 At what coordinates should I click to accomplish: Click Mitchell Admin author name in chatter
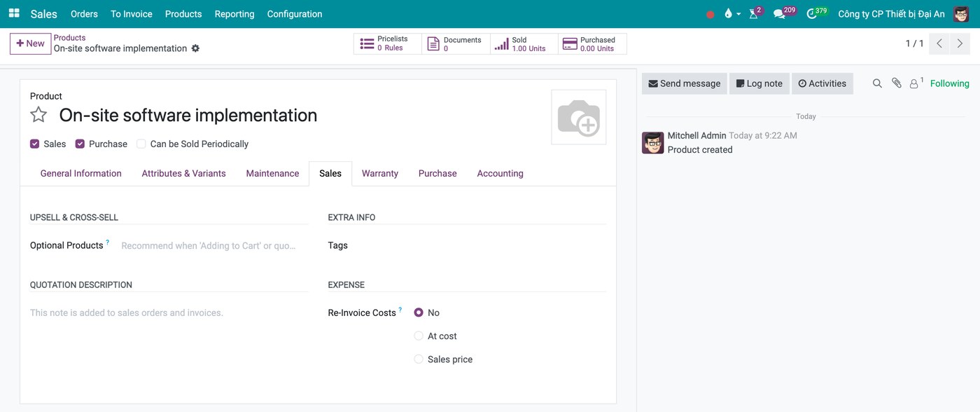(x=696, y=135)
